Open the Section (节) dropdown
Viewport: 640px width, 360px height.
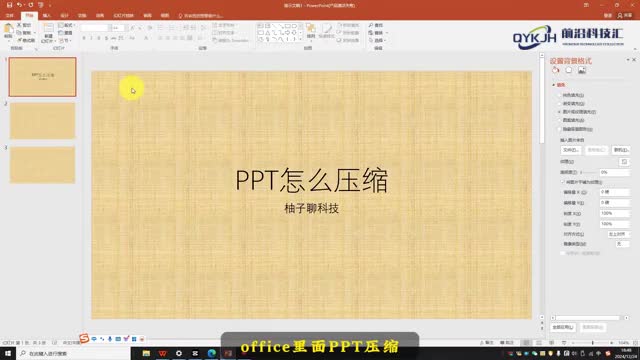point(65,40)
